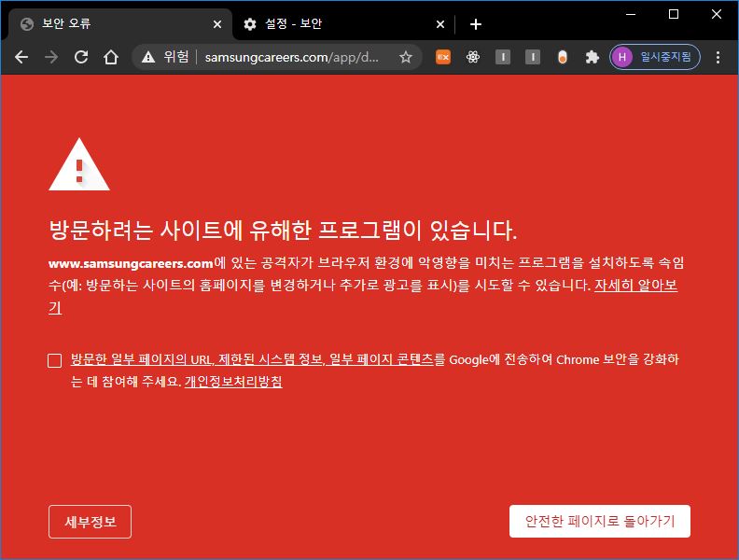
Task: Open the Extensions puzzle piece menu
Action: pos(592,58)
